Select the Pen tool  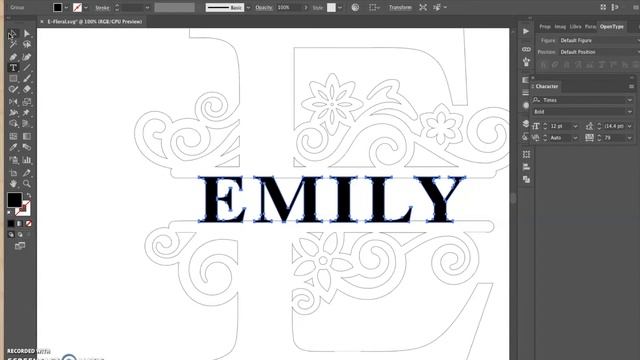(x=13, y=57)
